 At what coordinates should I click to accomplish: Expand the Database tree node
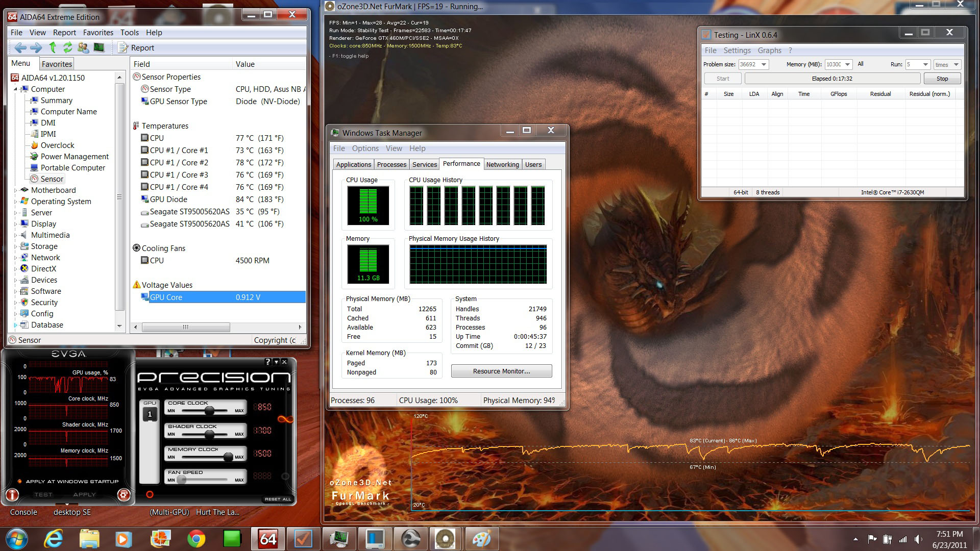click(x=16, y=325)
